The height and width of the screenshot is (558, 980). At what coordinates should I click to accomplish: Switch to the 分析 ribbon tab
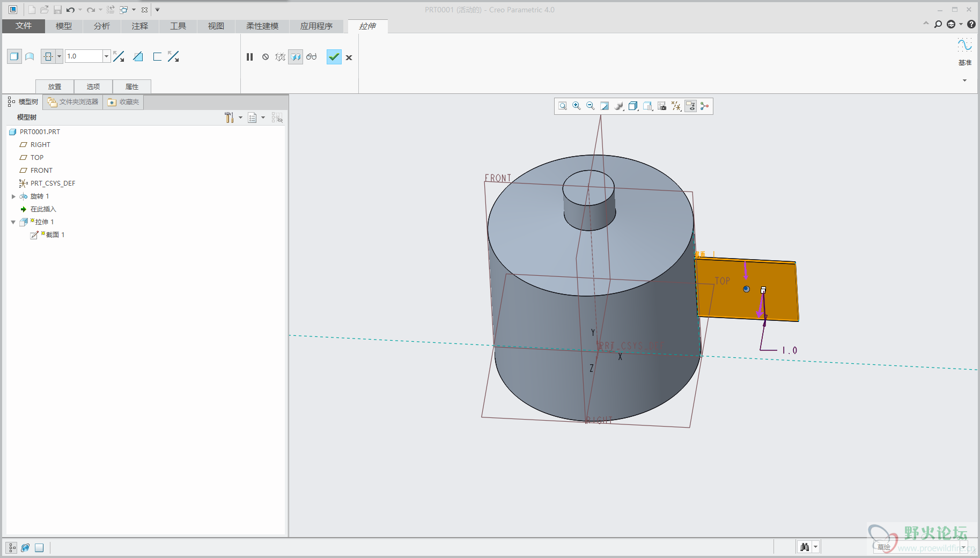click(x=102, y=26)
